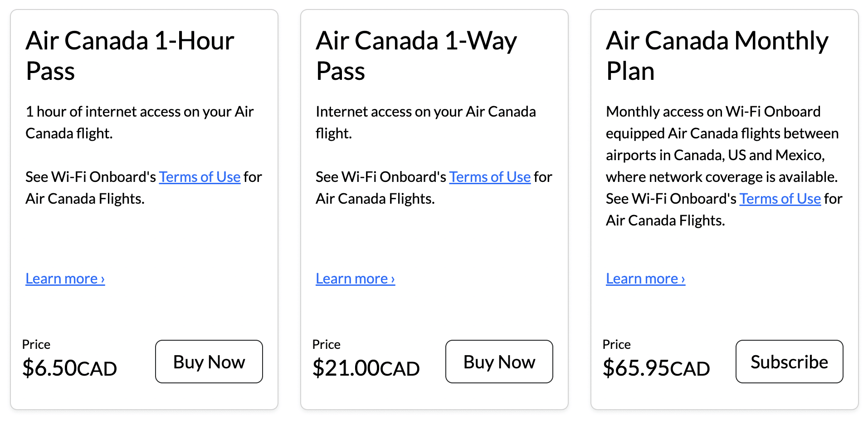
Task: Open Terms of Use in 1-Hour Pass card
Action: tap(200, 177)
